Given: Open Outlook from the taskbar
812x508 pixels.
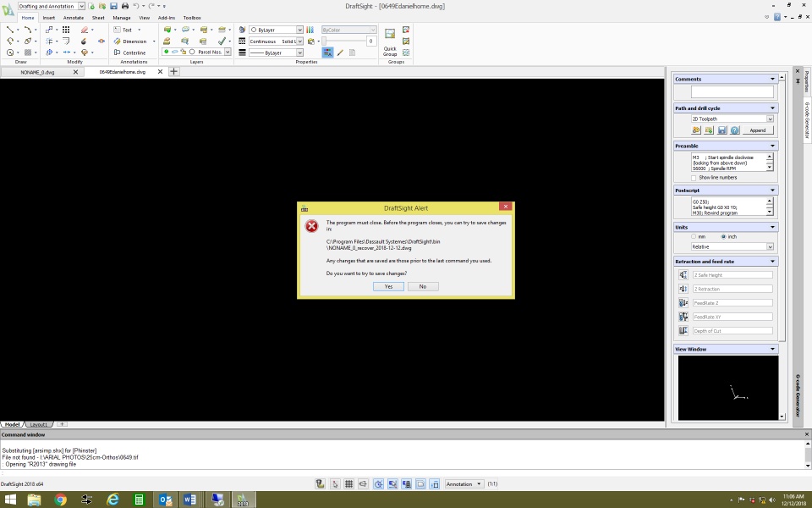Looking at the screenshot, I should 165,500.
